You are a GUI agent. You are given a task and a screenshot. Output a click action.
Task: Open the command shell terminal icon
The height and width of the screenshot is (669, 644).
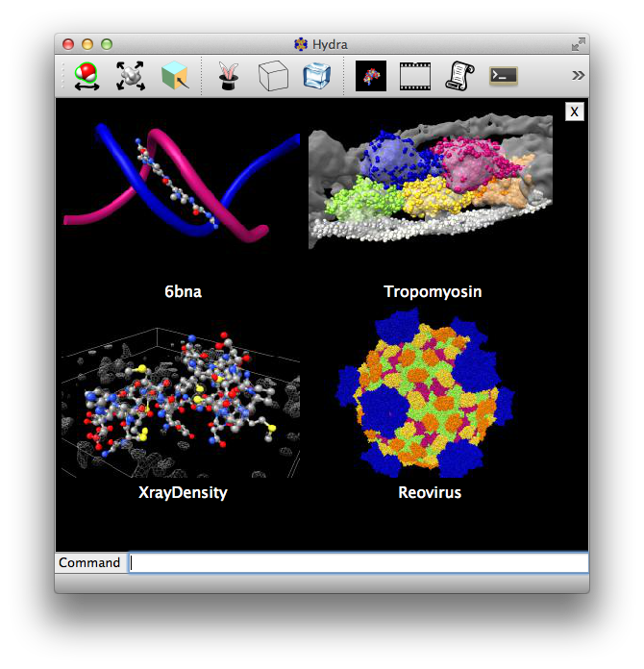pyautogui.click(x=503, y=76)
